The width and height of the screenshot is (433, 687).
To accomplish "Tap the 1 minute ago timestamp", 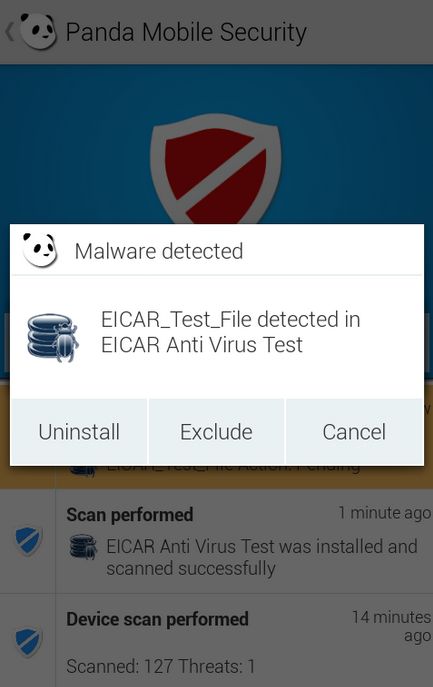I will click(x=385, y=512).
